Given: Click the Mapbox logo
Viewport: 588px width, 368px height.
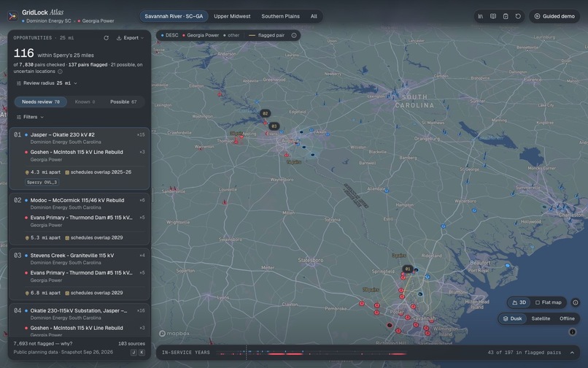Looking at the screenshot, I should (174, 334).
